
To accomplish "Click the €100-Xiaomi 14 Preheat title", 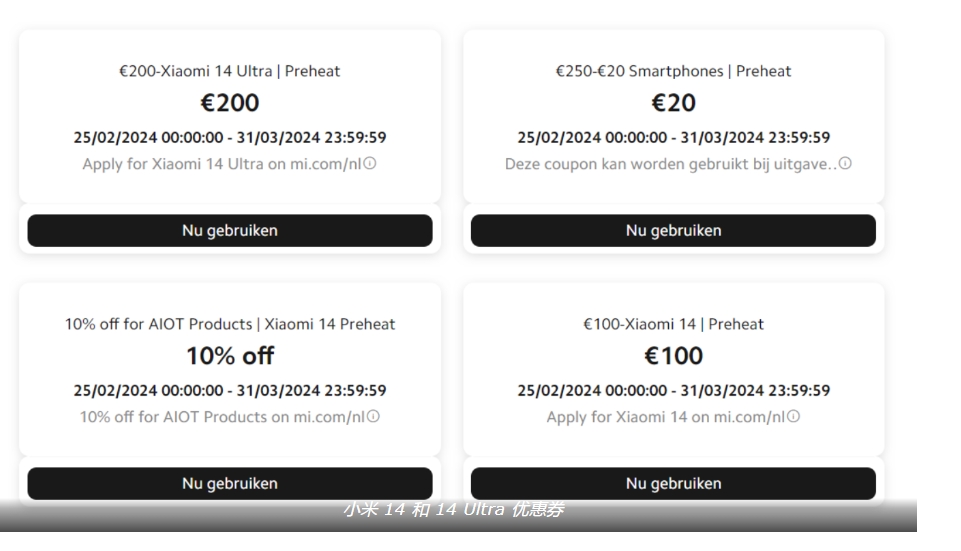I will point(673,324).
